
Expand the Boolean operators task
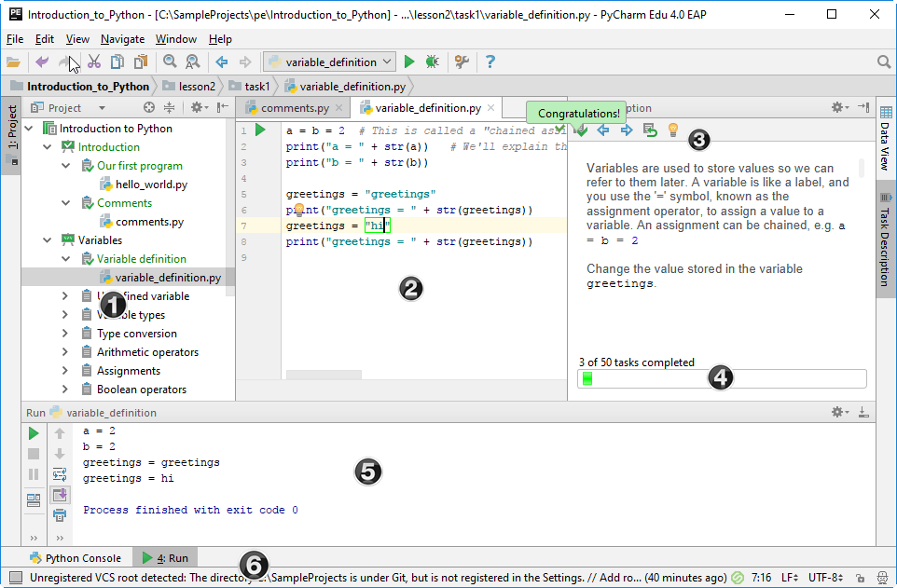[x=64, y=390]
